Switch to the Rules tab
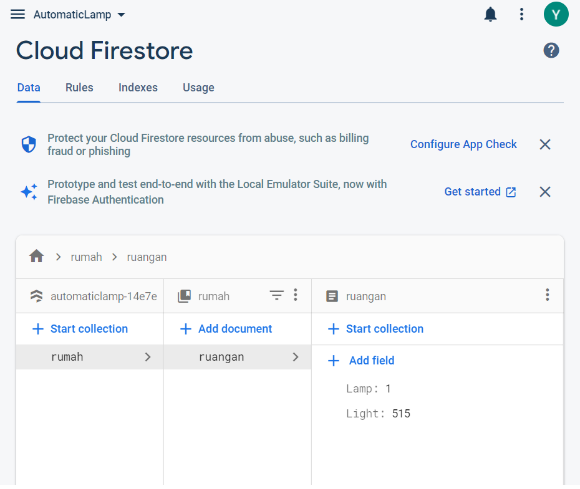This screenshot has width=580, height=489. pyautogui.click(x=79, y=88)
